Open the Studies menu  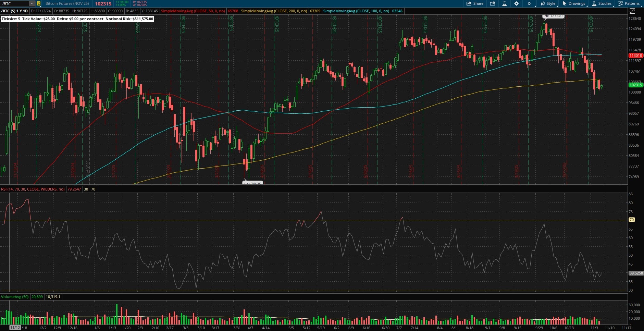(x=602, y=3)
